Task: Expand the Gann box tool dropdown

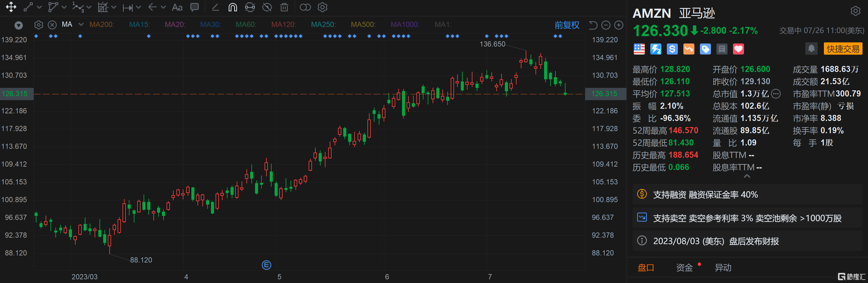Action: [x=114, y=7]
